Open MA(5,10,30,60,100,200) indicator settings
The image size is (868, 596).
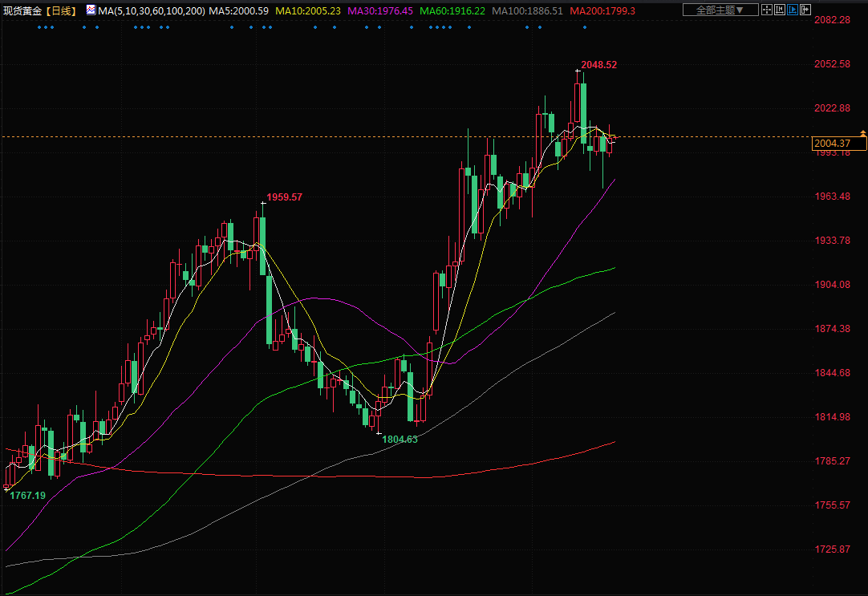click(151, 11)
